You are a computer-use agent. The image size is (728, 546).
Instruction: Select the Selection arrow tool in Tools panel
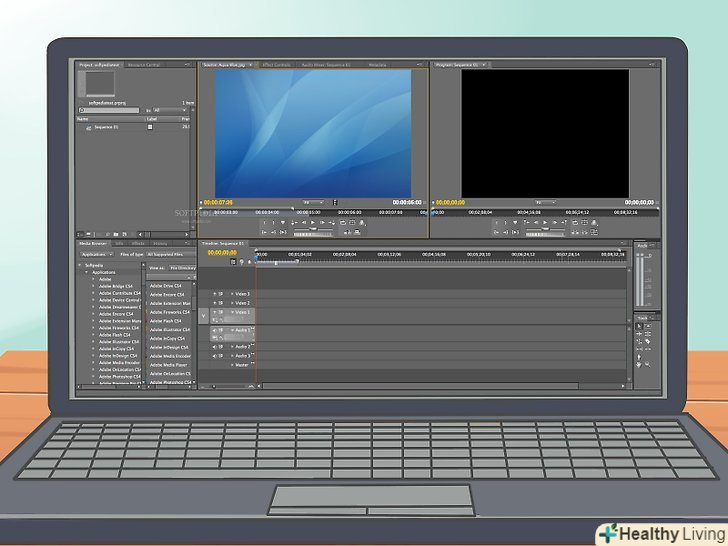(x=639, y=326)
